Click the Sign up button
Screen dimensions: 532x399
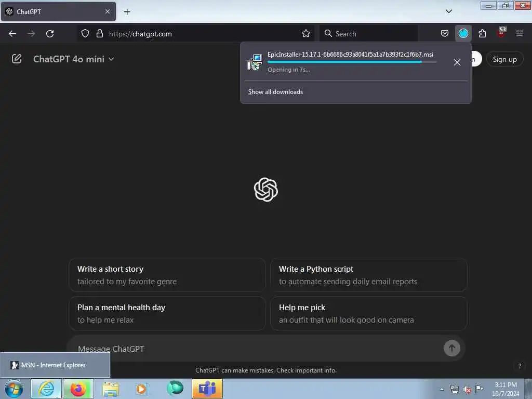pos(504,59)
